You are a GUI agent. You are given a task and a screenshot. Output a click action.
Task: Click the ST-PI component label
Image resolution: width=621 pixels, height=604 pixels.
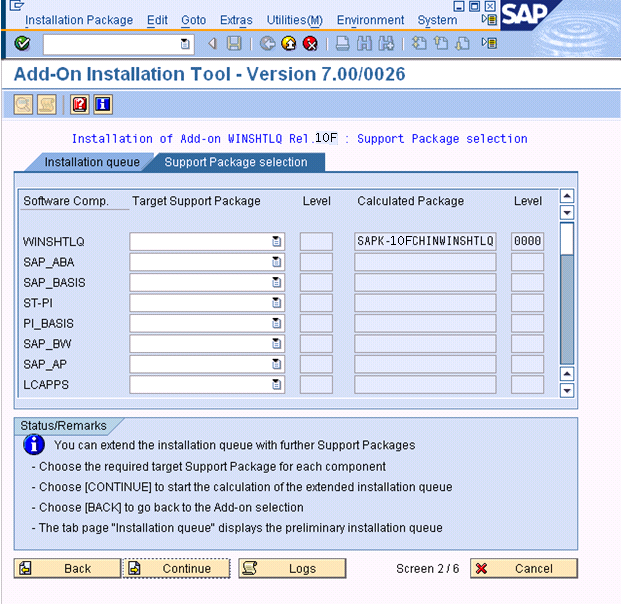coord(38,303)
